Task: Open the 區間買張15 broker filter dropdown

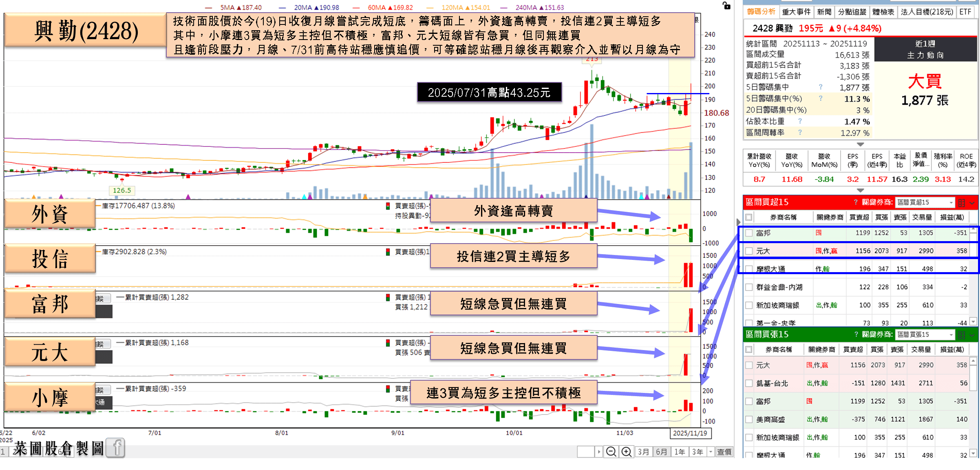Action: coord(951,335)
